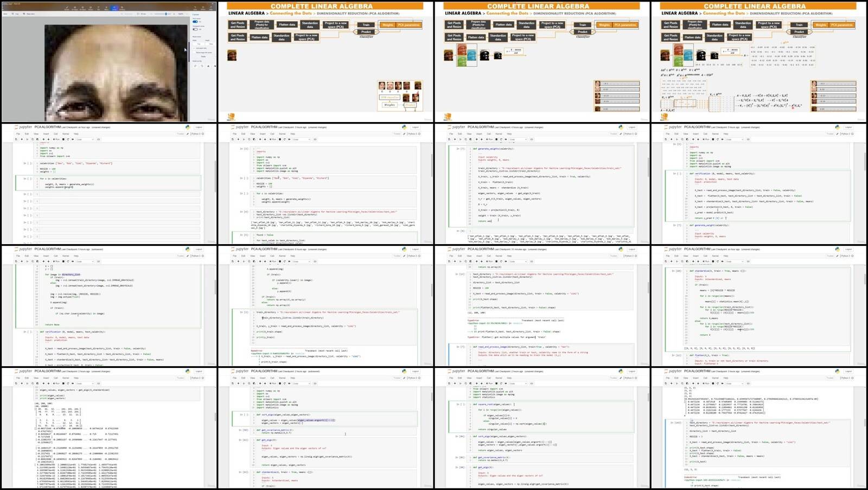The height and width of the screenshot is (490, 868).
Task: Open the notebook thumbnail showing NameError traceback
Action: point(325,306)
